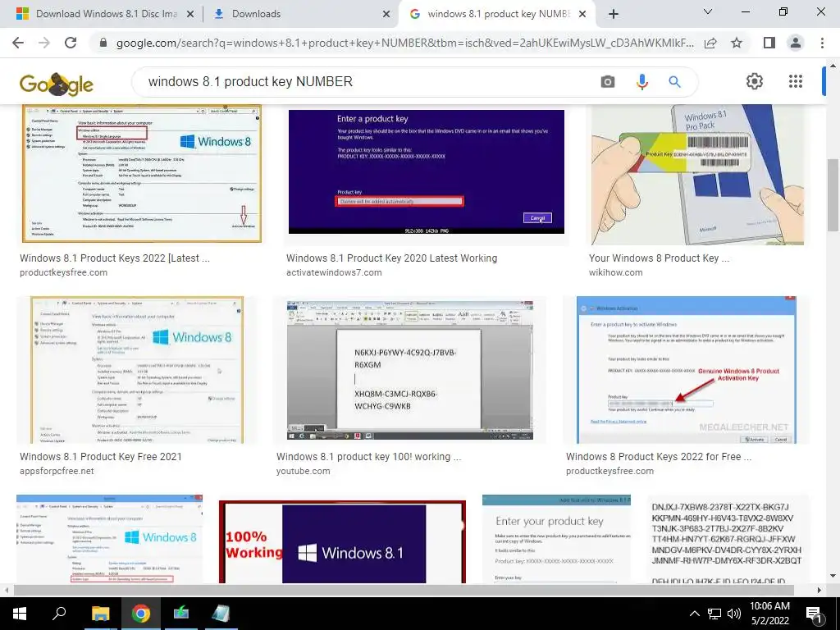This screenshot has height=630, width=840.
Task: Reload the current page
Action: pos(71,43)
